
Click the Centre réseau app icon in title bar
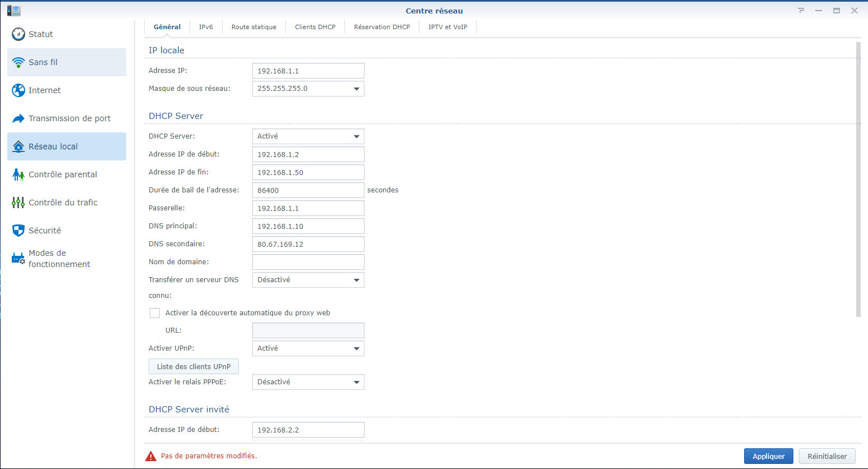tap(14, 11)
